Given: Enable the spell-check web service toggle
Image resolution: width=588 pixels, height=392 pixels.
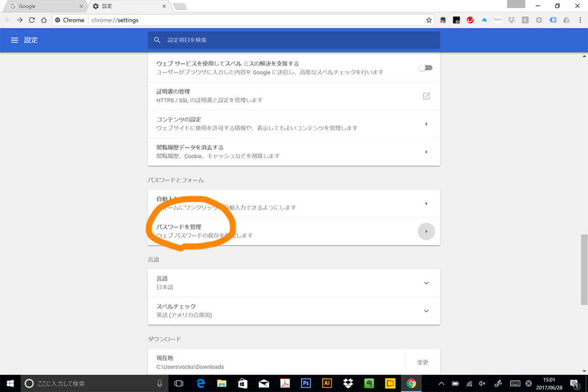Looking at the screenshot, I should [425, 67].
